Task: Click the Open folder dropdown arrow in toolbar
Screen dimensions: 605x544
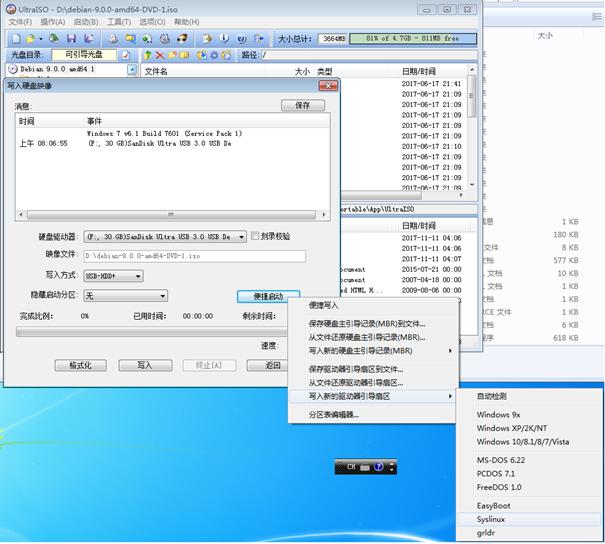Action: (x=41, y=39)
